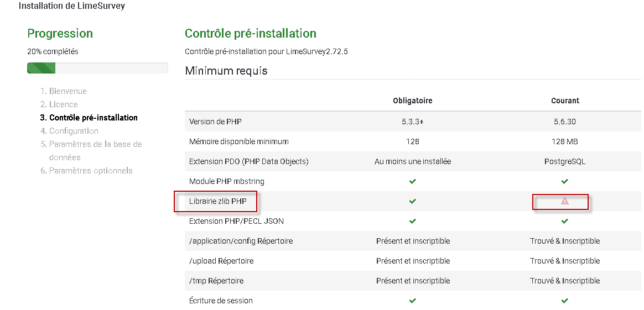Click session writing check in Obligatoire column

(413, 301)
